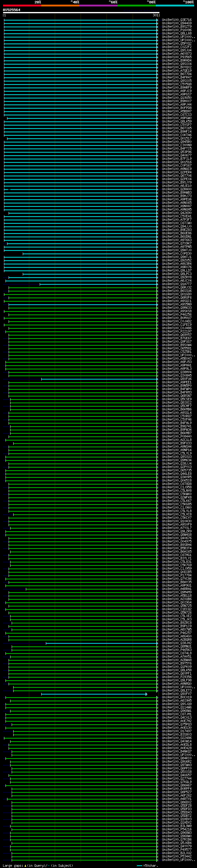
Task: Open hit UniRef100_B9SZT9
Action: click(177, 26)
